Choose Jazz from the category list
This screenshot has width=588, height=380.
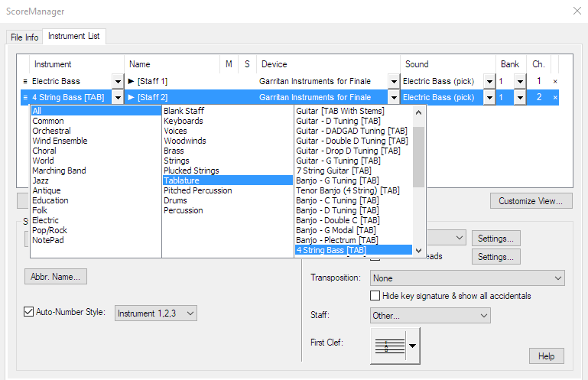pyautogui.click(x=42, y=180)
